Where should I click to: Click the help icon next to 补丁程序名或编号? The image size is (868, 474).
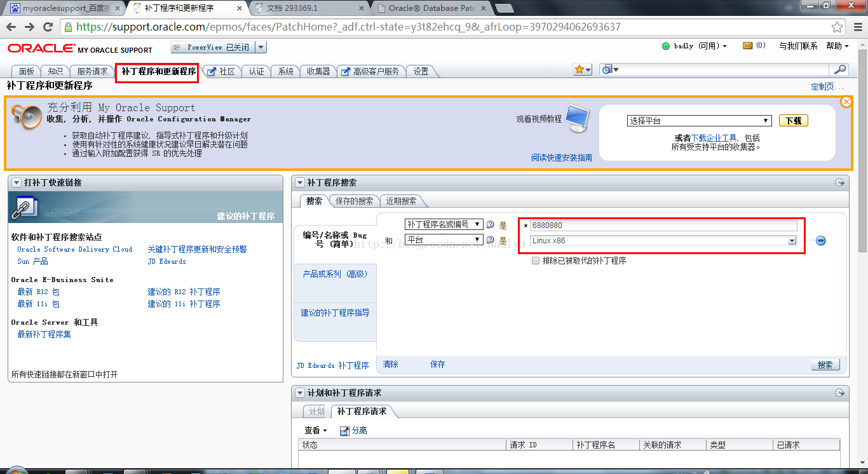[x=490, y=224]
